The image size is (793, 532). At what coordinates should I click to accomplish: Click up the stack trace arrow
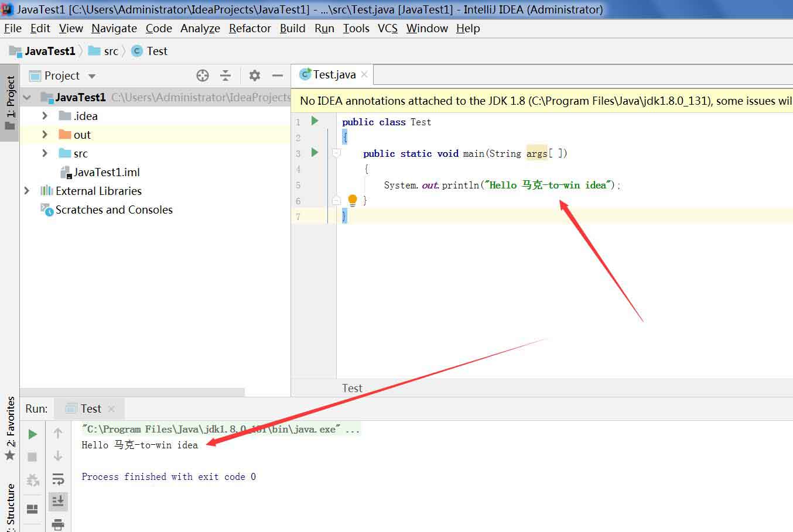pos(58,433)
